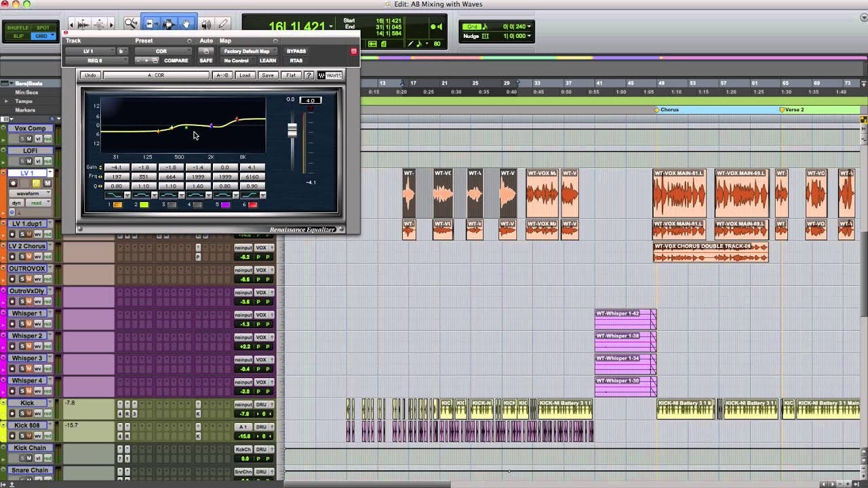The height and width of the screenshot is (488, 868).
Task: Select the Selector tool
Action: (x=168, y=24)
